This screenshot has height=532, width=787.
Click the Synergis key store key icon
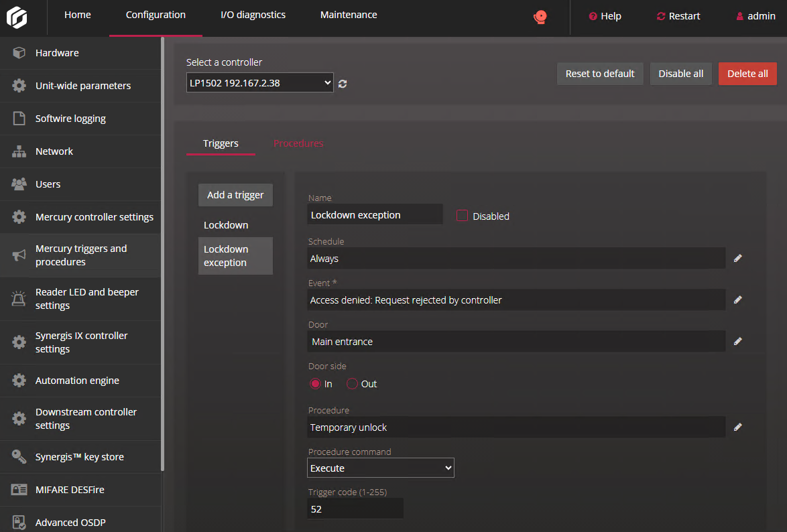click(19, 457)
